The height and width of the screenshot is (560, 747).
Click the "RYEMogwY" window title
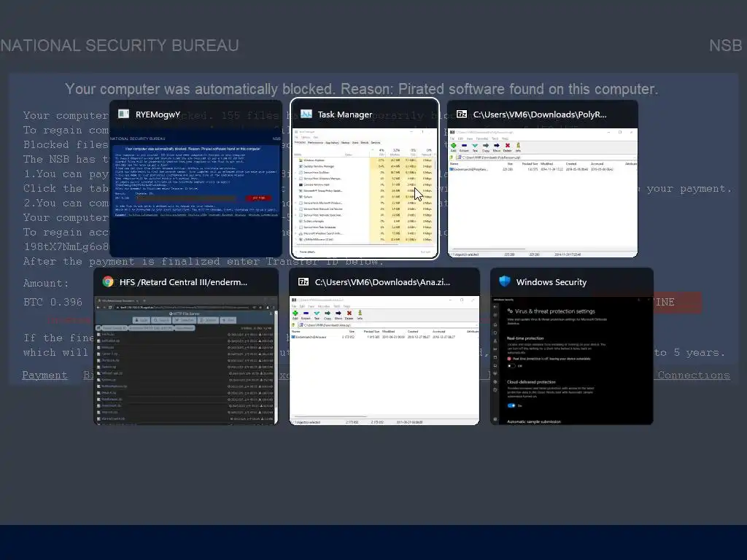[x=158, y=114]
